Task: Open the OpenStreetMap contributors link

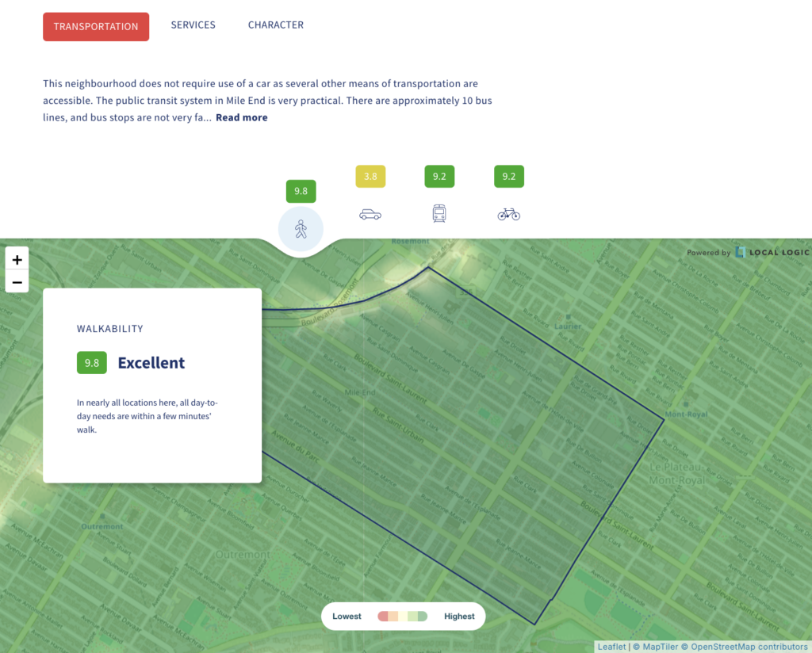Action: coord(746,646)
